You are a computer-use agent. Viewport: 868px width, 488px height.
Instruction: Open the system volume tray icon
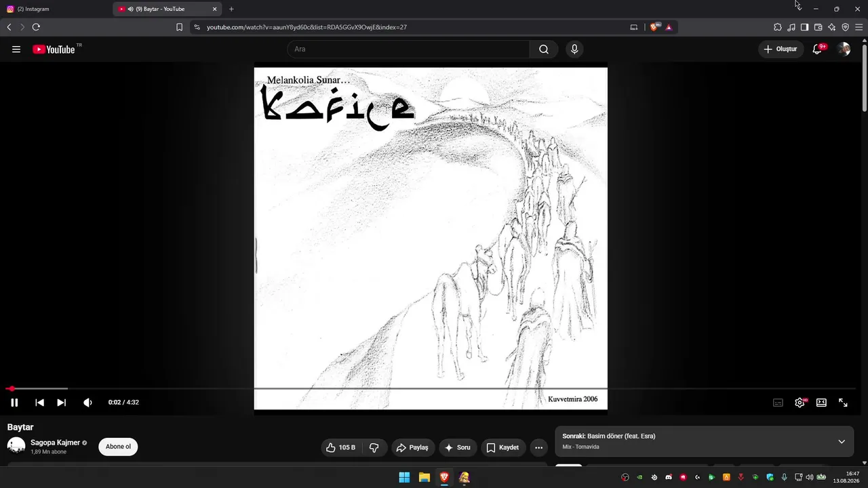[809, 477]
